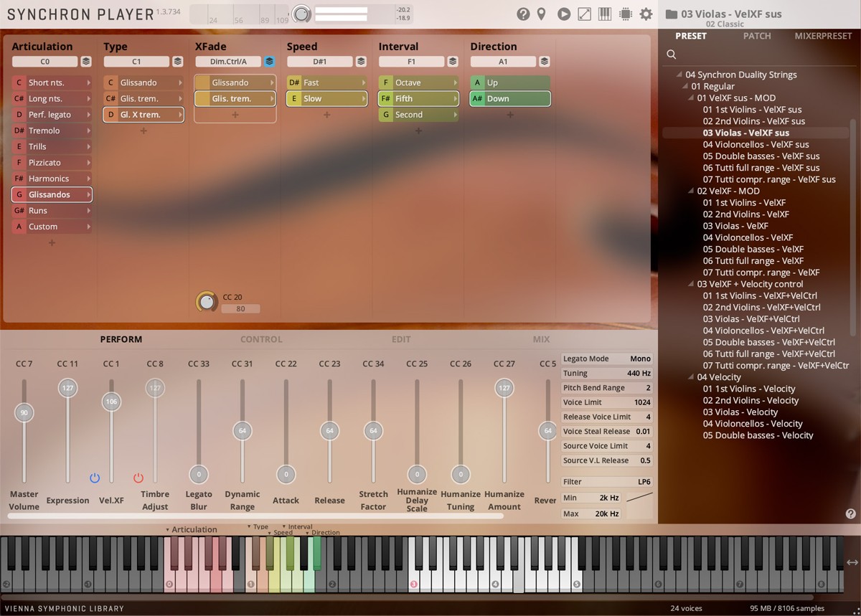Click the help question mark icon

(x=522, y=13)
